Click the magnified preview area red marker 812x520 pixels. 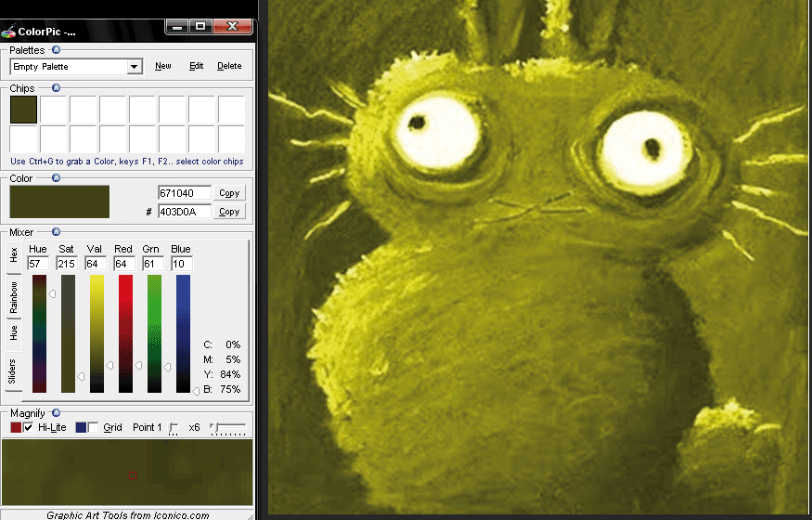pos(133,475)
